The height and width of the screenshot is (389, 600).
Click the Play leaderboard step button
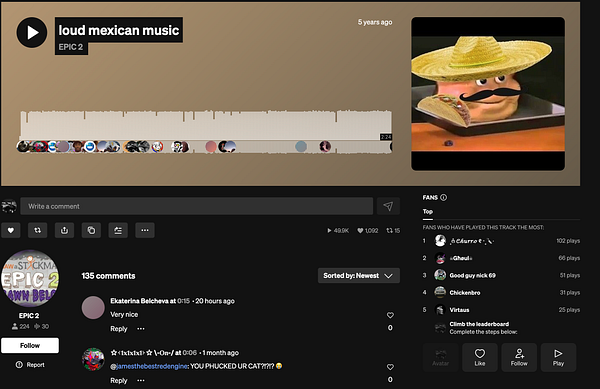tap(558, 357)
